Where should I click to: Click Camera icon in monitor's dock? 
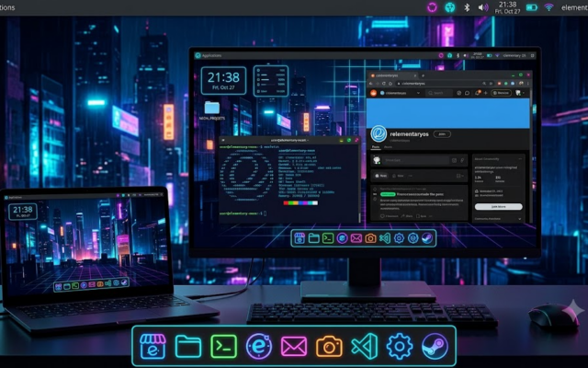pos(370,238)
